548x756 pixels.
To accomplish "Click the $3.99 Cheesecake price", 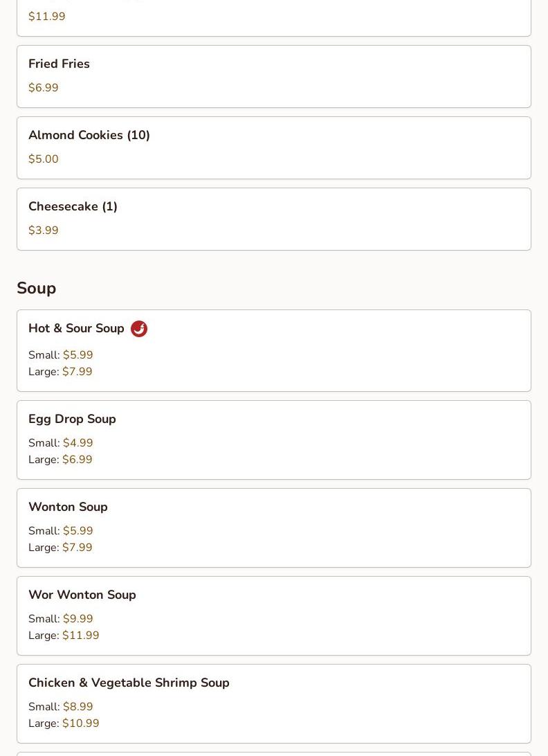I will tap(44, 231).
